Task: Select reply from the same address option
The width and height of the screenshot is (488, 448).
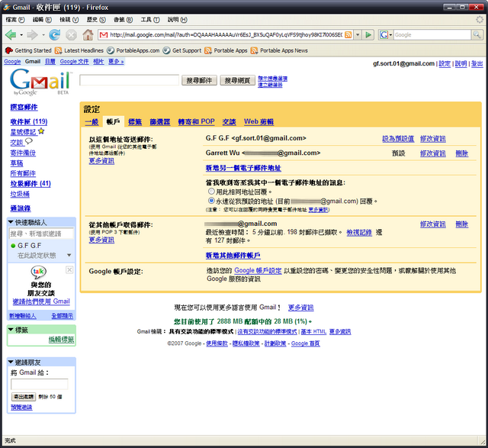Action: (x=211, y=192)
